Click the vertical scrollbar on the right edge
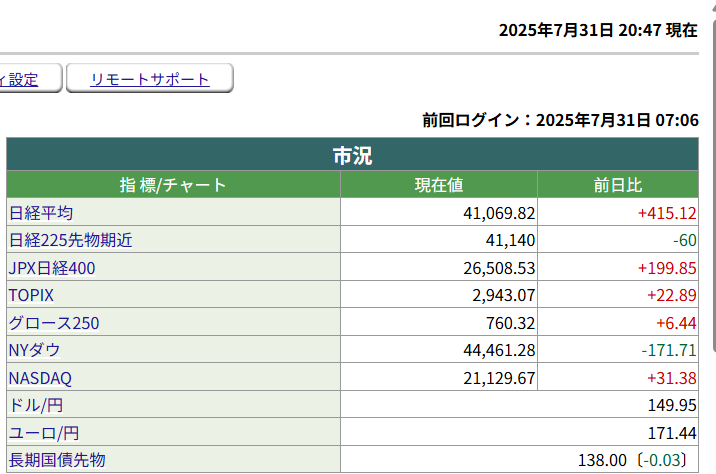716x474 pixels. click(x=712, y=200)
